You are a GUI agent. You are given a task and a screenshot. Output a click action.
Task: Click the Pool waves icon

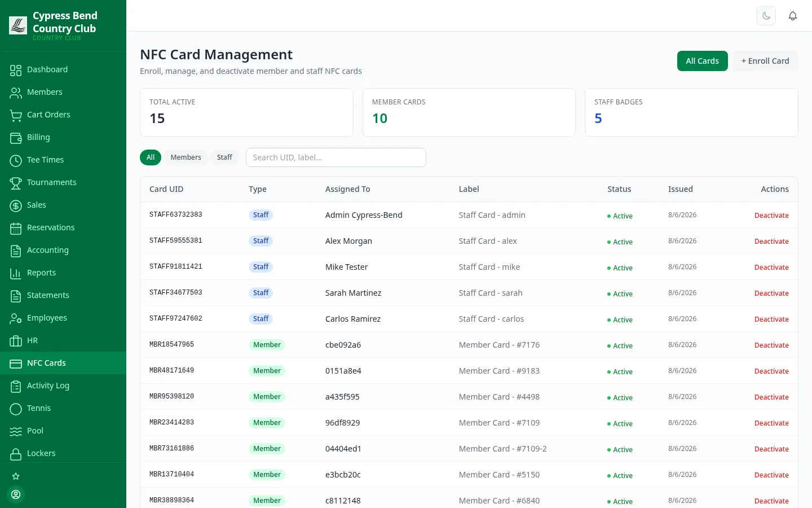tap(16, 431)
